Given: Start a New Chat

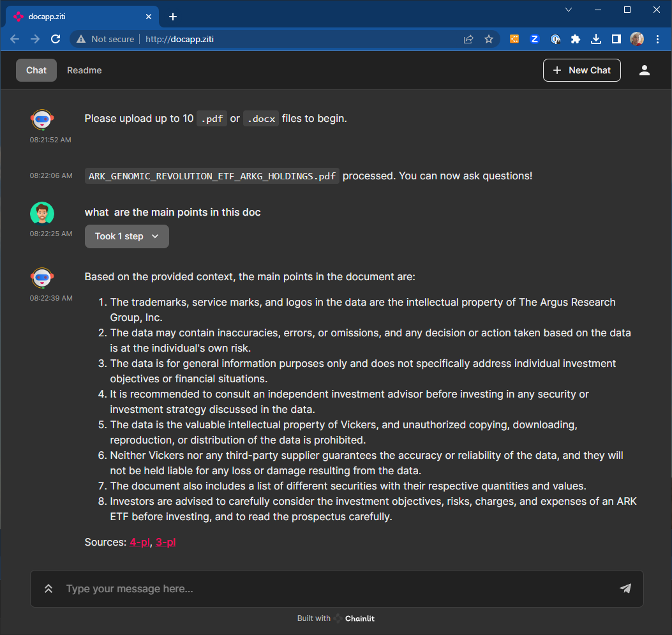Looking at the screenshot, I should (x=581, y=70).
